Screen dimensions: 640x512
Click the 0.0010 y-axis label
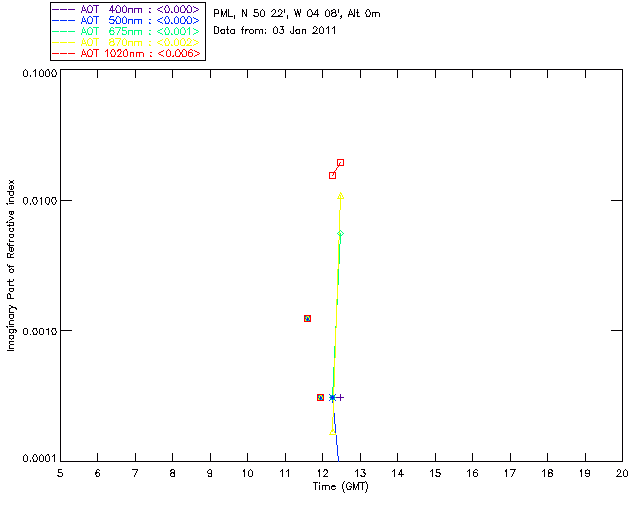pos(39,331)
